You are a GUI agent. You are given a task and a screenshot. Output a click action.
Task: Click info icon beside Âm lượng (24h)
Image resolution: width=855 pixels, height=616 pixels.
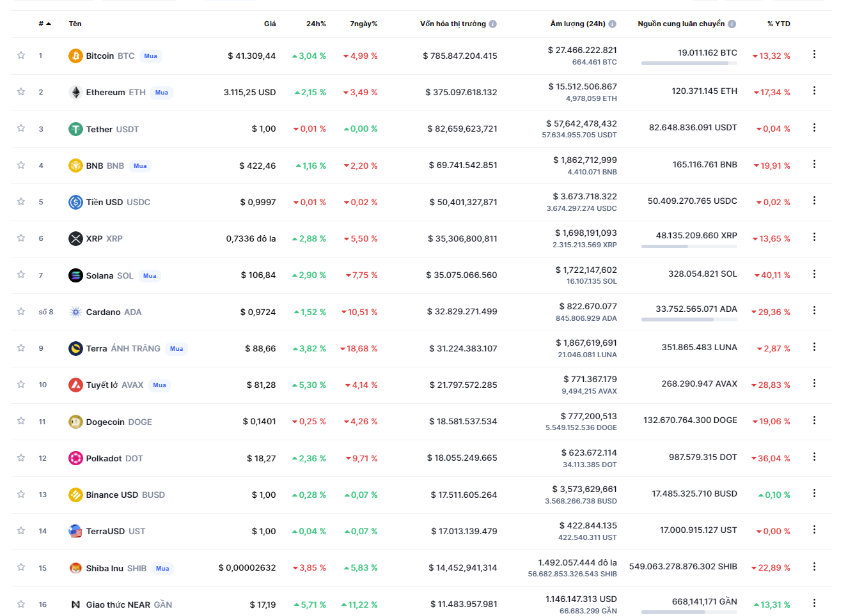coord(612,24)
